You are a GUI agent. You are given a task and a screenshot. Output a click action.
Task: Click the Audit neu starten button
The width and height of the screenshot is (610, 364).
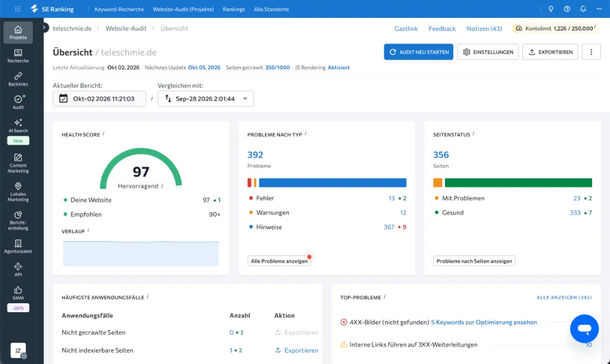(x=419, y=52)
